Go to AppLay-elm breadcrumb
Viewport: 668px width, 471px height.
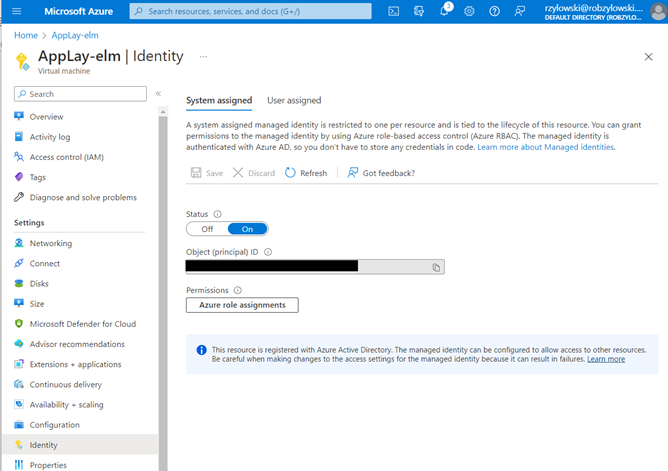(x=75, y=35)
